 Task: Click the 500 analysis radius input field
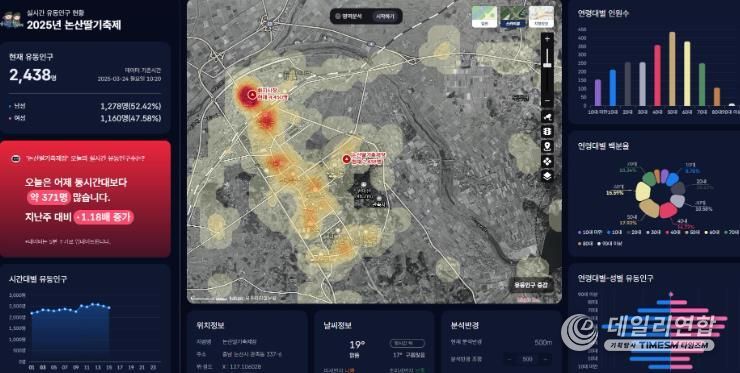click(528, 359)
